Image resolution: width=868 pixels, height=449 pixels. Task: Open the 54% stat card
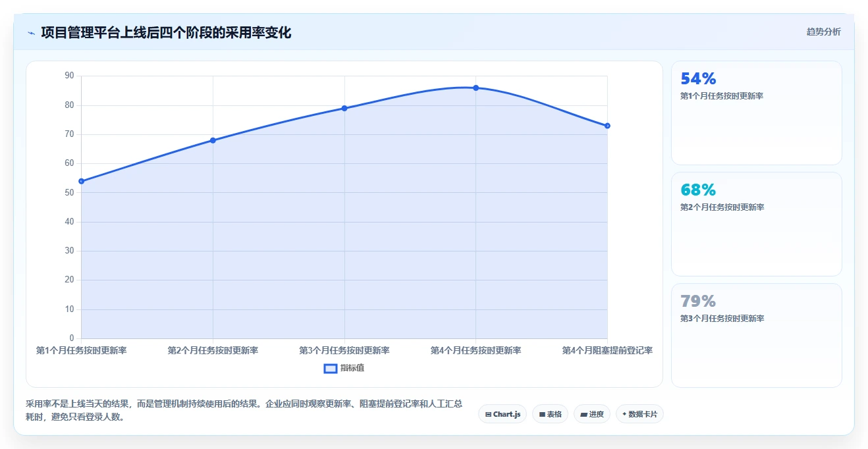click(757, 113)
